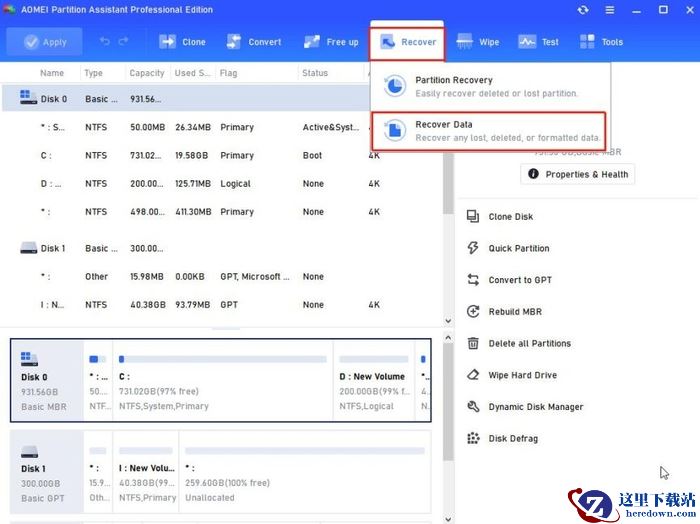Select C: partition block in disk map

(x=222, y=380)
